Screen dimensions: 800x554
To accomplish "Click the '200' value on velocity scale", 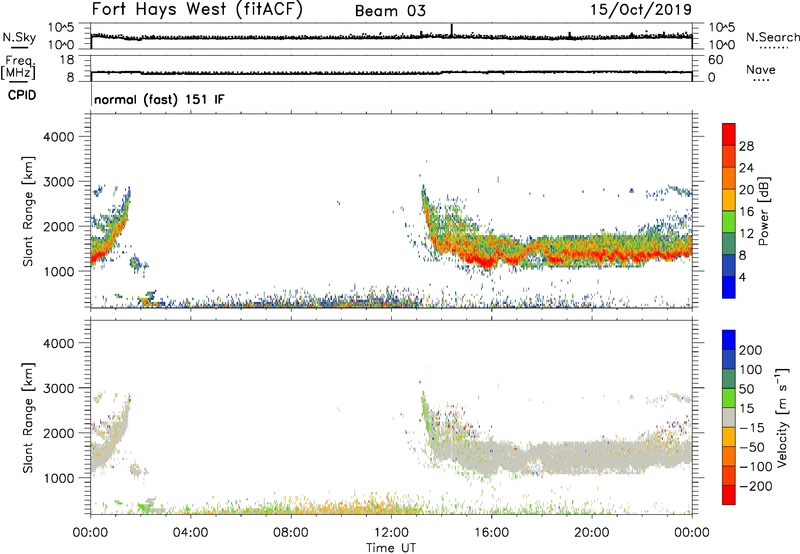I will click(x=751, y=350).
